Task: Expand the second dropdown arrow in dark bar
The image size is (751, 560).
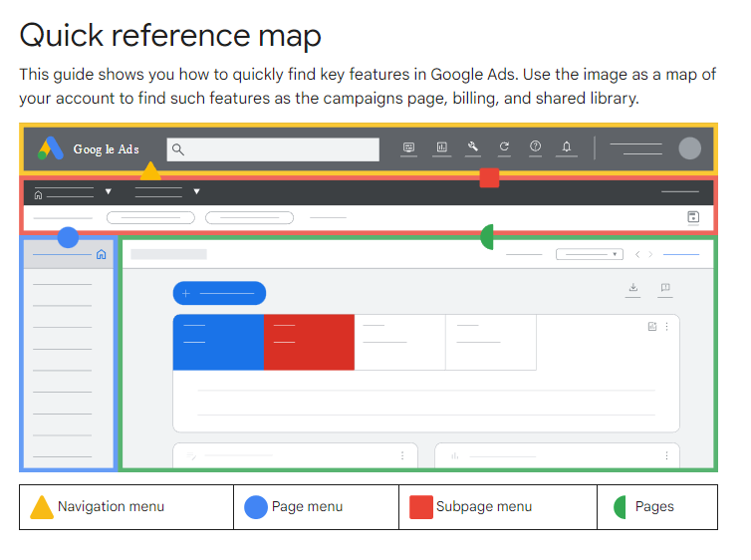Action: (196, 191)
